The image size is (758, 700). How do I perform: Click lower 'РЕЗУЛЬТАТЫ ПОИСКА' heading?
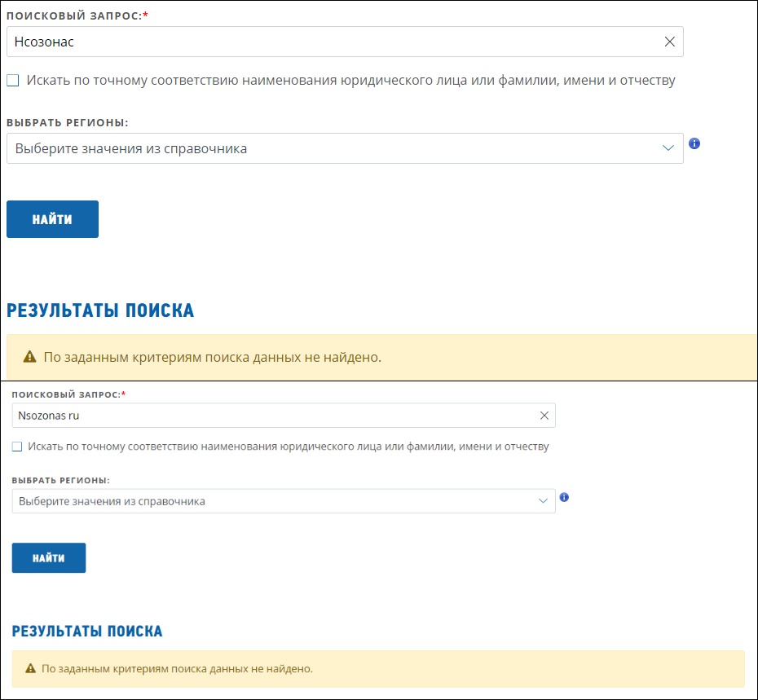(x=87, y=631)
